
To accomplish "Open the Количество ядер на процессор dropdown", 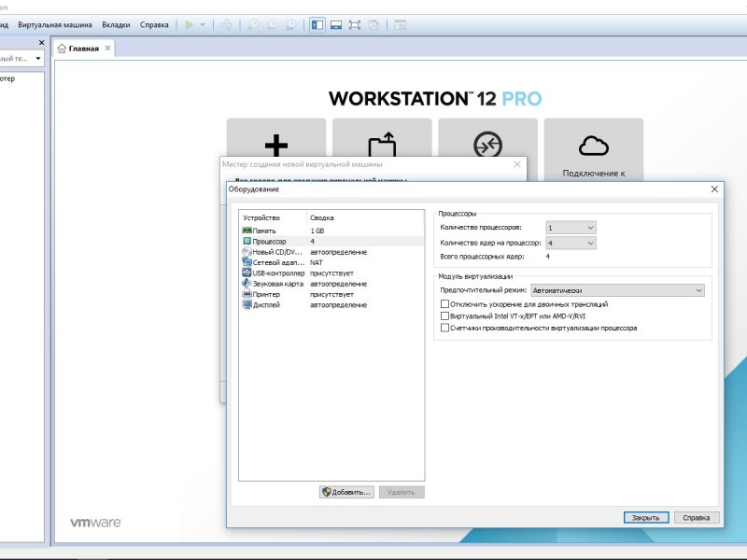I will 571,243.
